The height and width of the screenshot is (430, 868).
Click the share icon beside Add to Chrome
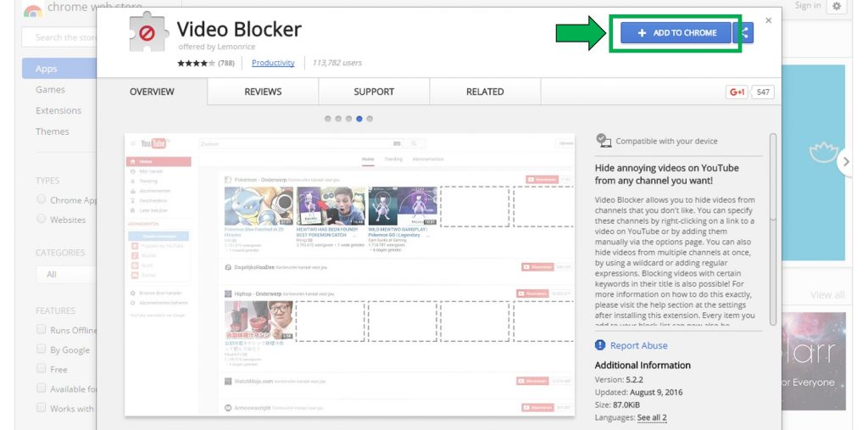tap(744, 33)
